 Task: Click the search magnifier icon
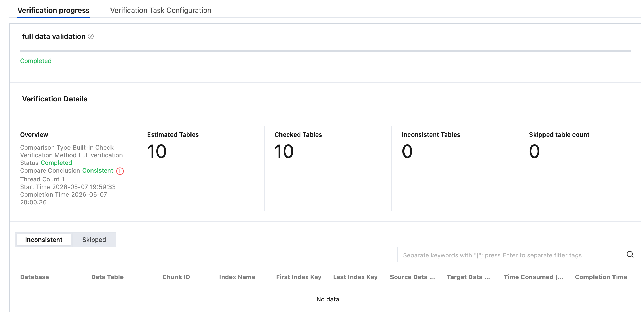(x=630, y=254)
